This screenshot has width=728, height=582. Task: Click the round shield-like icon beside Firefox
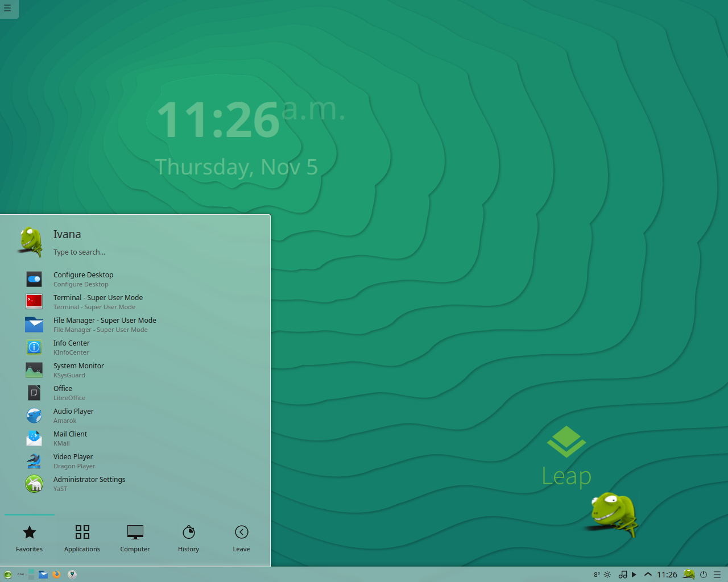tap(72, 575)
